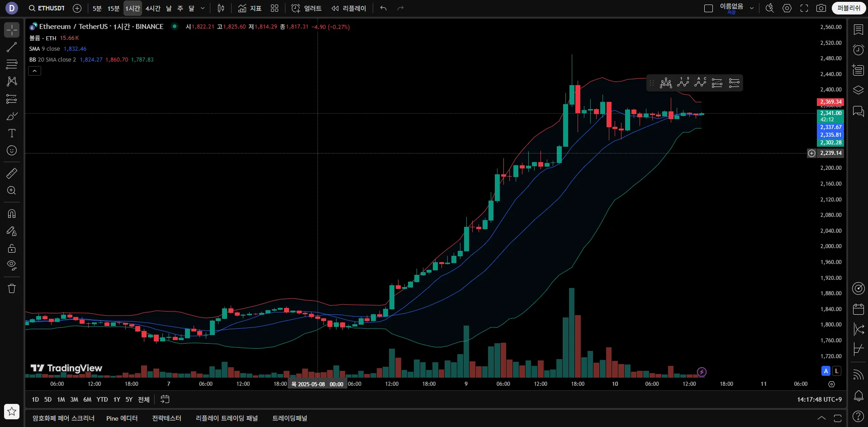Collapse the indicator legend chevron
The image size is (868, 427).
coord(35,71)
